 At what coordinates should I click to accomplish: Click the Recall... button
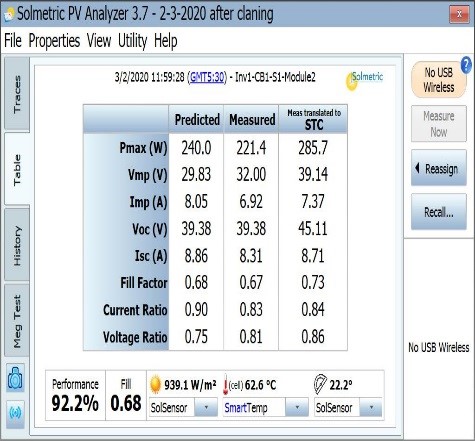coord(439,212)
